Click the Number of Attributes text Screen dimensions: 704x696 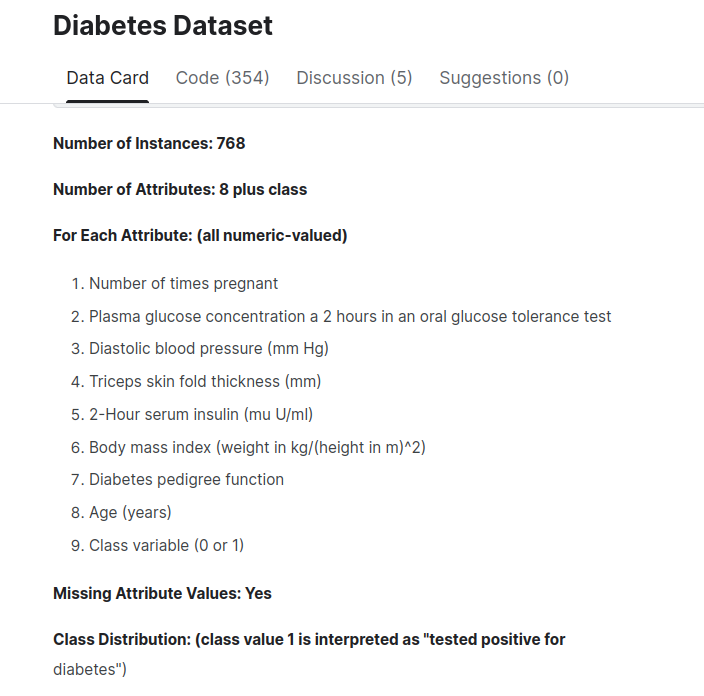coord(180,189)
